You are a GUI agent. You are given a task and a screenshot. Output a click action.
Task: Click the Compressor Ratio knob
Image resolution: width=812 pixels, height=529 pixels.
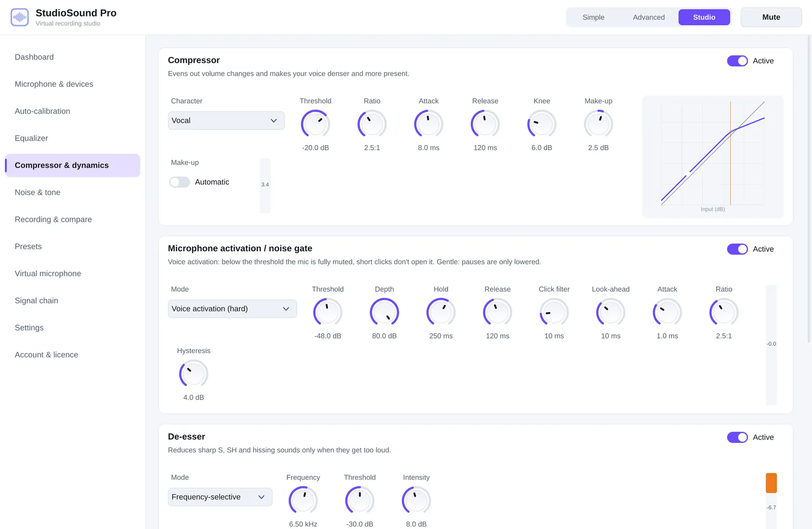coord(372,124)
